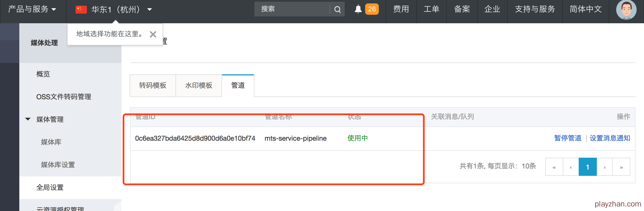The height and width of the screenshot is (211, 644).
Task: Click the user avatar picture
Action: (x=626, y=10)
